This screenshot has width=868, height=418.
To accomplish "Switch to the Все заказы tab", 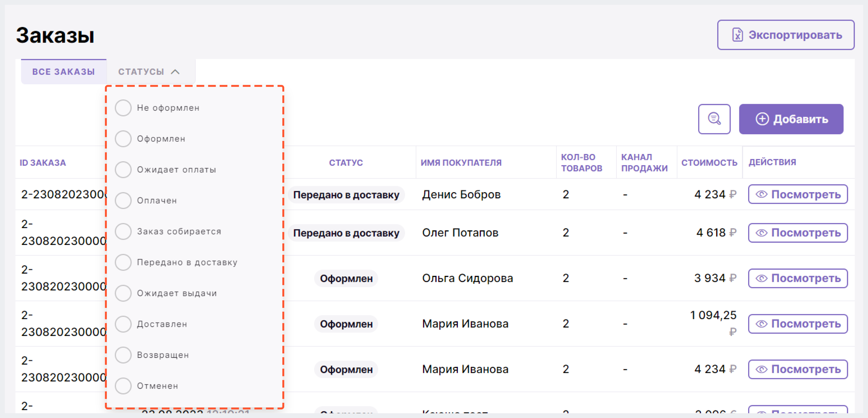I will [x=64, y=72].
